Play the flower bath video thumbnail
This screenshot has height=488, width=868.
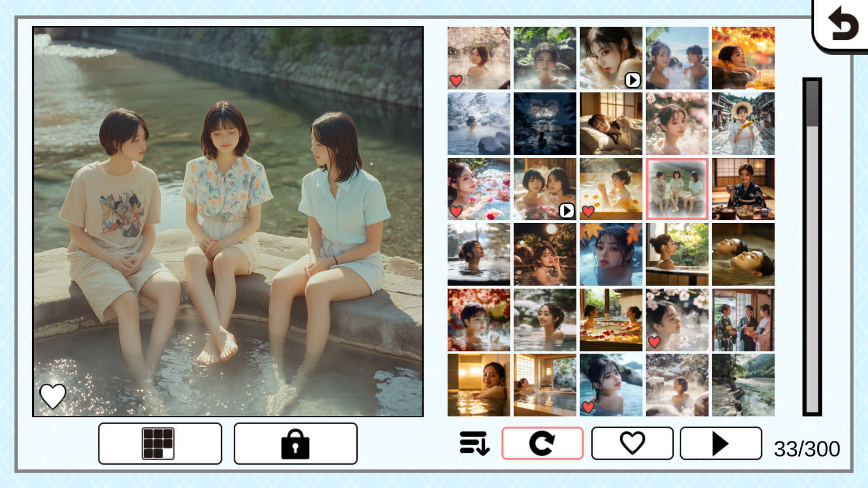point(566,209)
